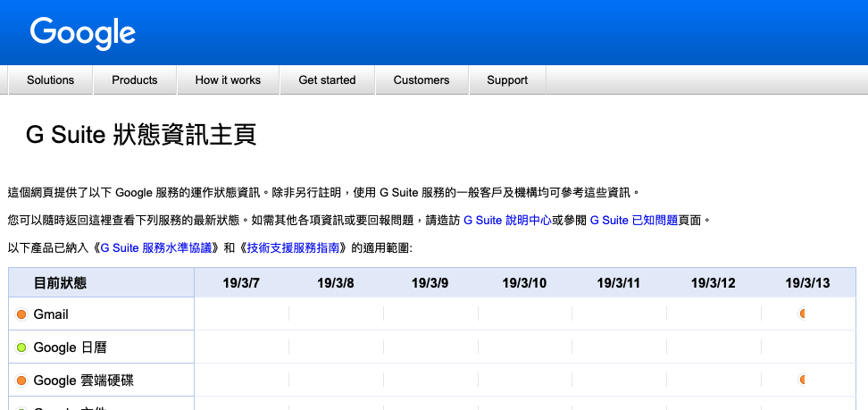Open the Customers menu item
This screenshot has width=868, height=410.
[421, 80]
